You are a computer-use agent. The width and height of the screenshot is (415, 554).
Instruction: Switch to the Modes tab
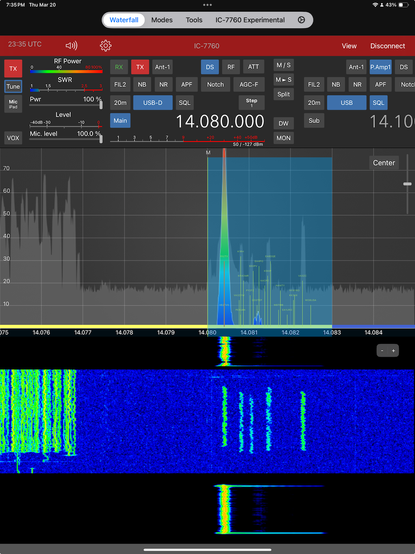click(162, 20)
